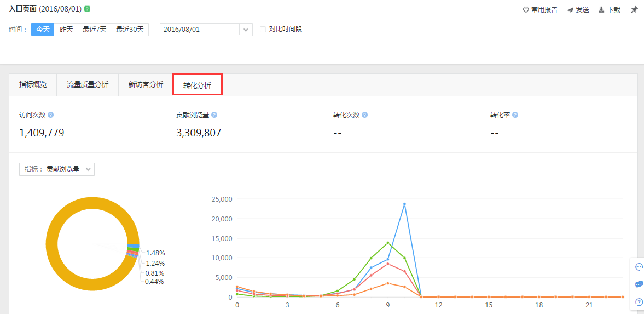Enable the 对比时间段 checkbox
644x314 pixels.
pos(263,29)
